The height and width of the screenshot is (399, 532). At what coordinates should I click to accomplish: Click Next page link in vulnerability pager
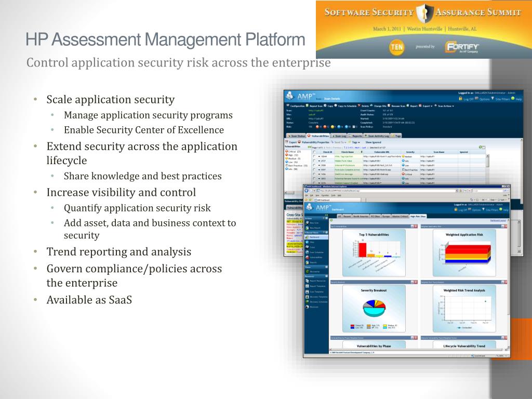pos(357,148)
